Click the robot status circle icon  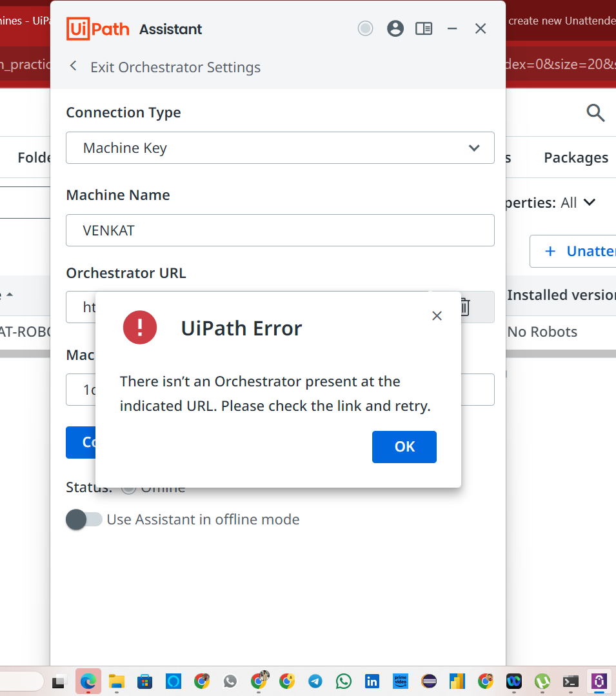(x=365, y=29)
